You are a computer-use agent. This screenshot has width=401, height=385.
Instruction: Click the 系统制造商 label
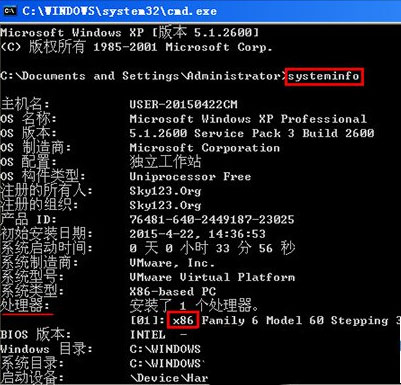pos(39,263)
